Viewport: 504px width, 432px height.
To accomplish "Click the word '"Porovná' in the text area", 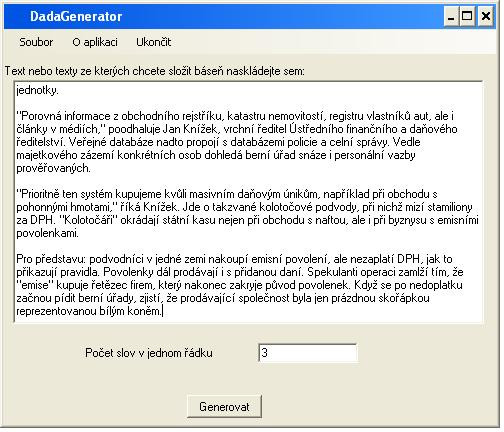I will click(x=39, y=116).
